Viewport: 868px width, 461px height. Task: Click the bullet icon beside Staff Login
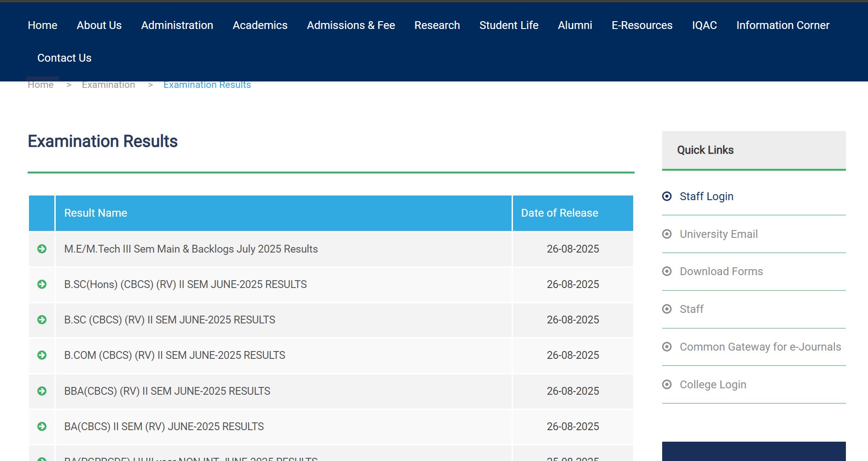click(667, 196)
